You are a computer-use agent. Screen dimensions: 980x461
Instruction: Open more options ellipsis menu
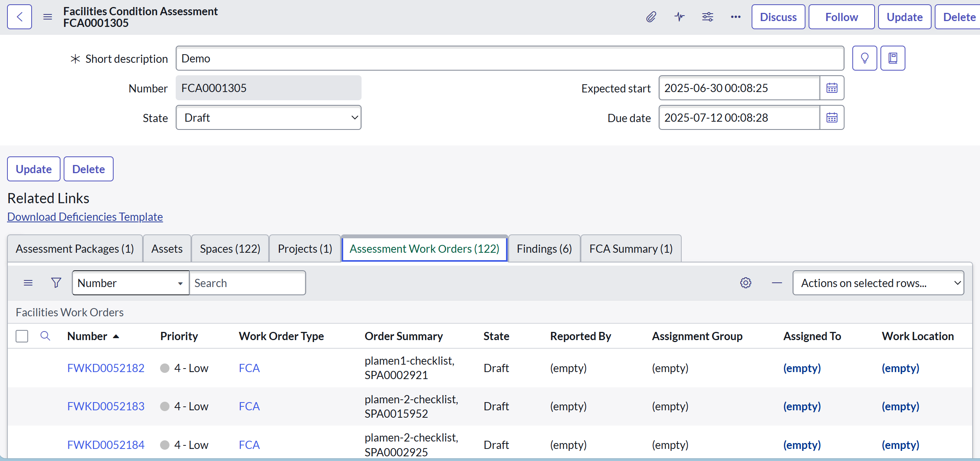pyautogui.click(x=736, y=17)
